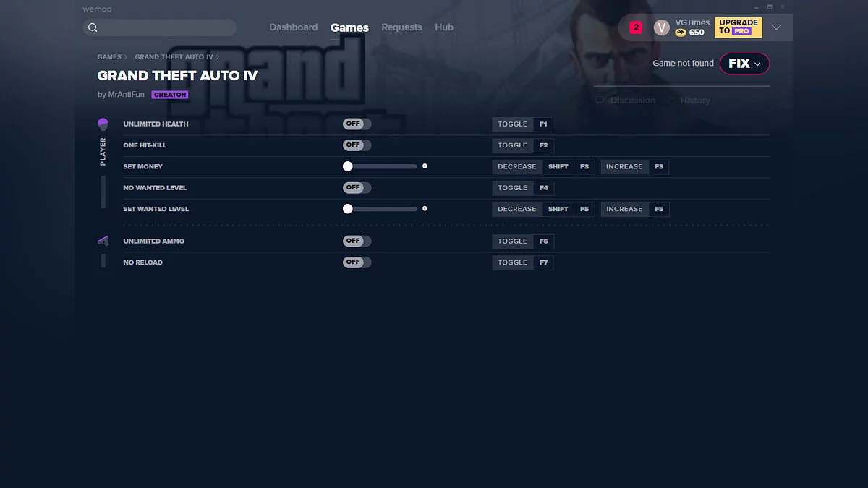Switch to the Dashboard tab
Screen dimensions: 868x488
coord(294,27)
